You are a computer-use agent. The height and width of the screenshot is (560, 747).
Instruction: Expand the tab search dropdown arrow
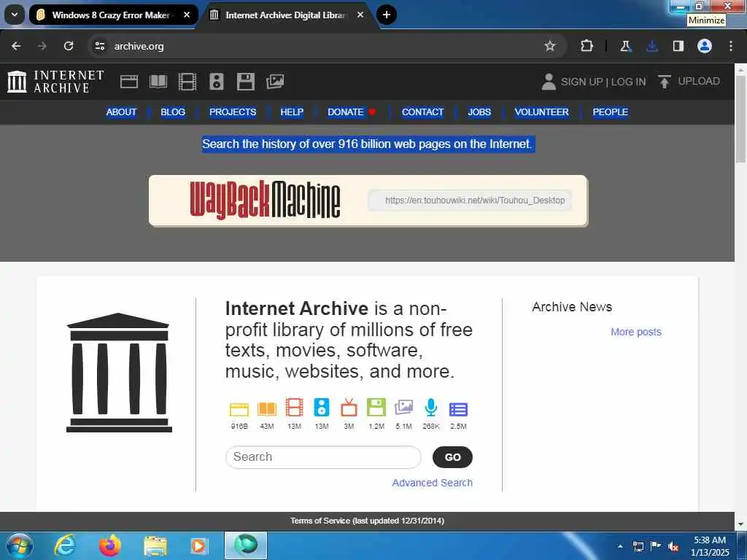click(15, 15)
